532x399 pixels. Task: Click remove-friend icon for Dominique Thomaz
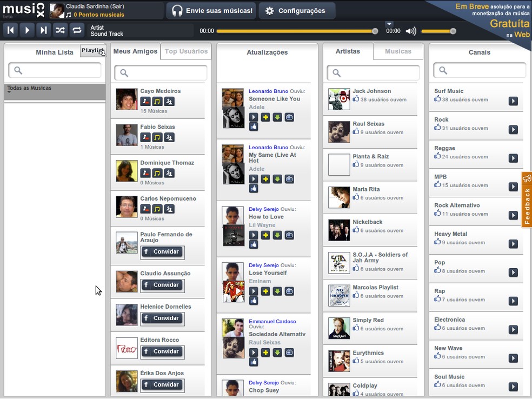(145, 173)
